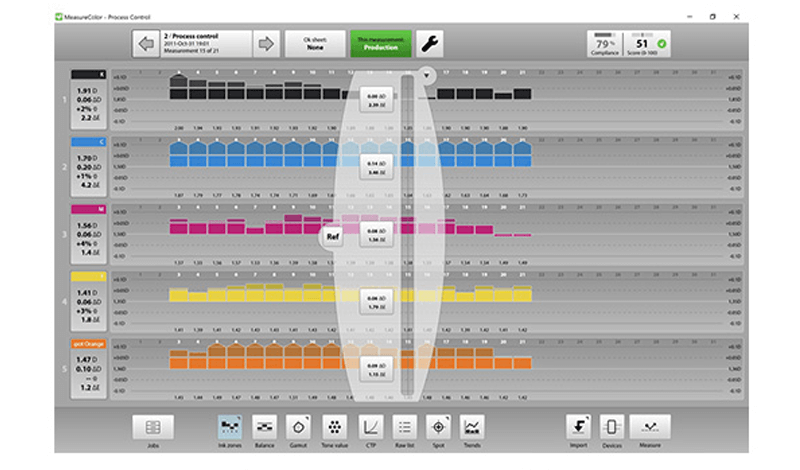Click the green Production measurement button
The image size is (800, 470).
[x=381, y=44]
